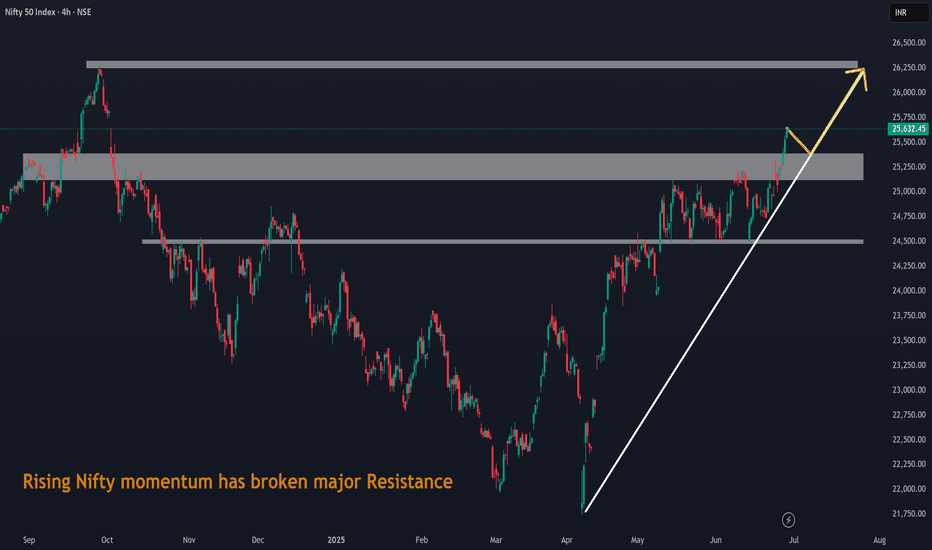This screenshot has height=550, width=932.
Task: Click the Sep label on the time axis
Action: pyautogui.click(x=29, y=540)
